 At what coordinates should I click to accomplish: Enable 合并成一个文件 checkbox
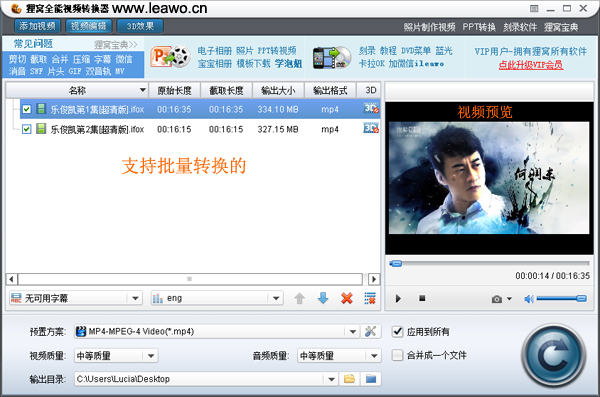click(398, 355)
